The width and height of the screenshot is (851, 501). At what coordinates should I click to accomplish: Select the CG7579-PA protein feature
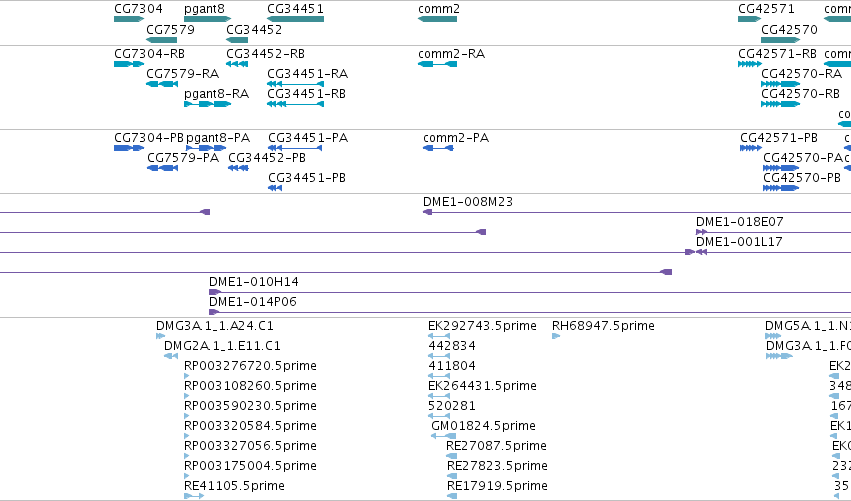[163, 168]
